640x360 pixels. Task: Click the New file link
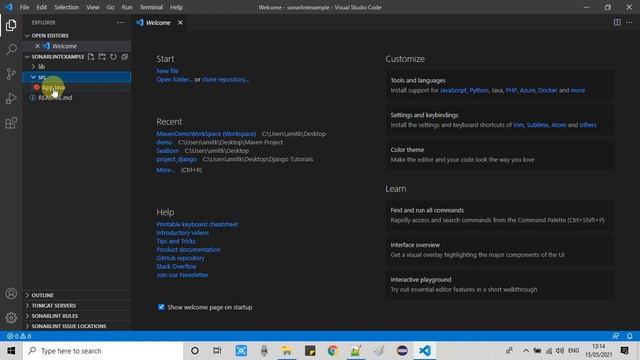coord(167,71)
